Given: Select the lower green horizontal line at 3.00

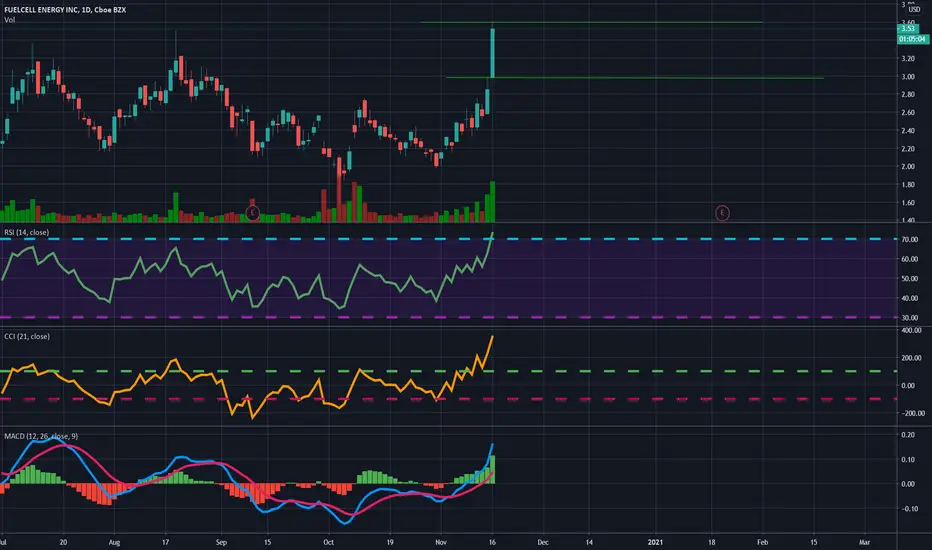Looking at the screenshot, I should (635, 78).
